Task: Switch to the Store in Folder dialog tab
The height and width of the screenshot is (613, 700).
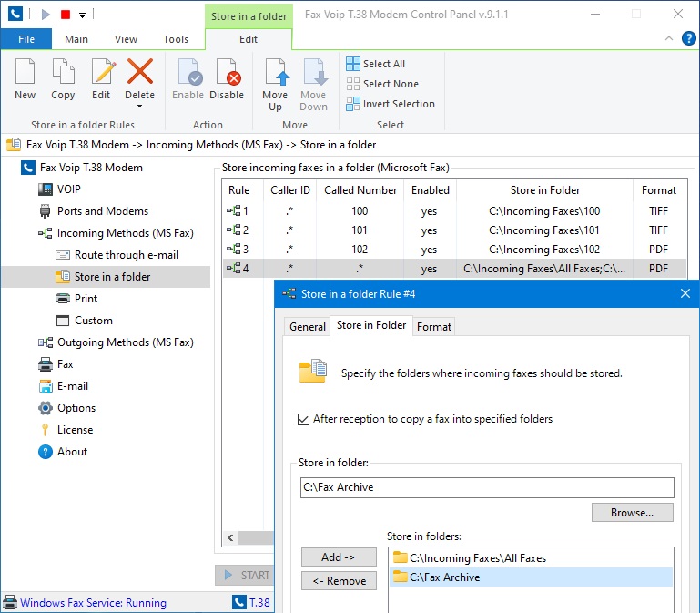Action: pos(371,325)
